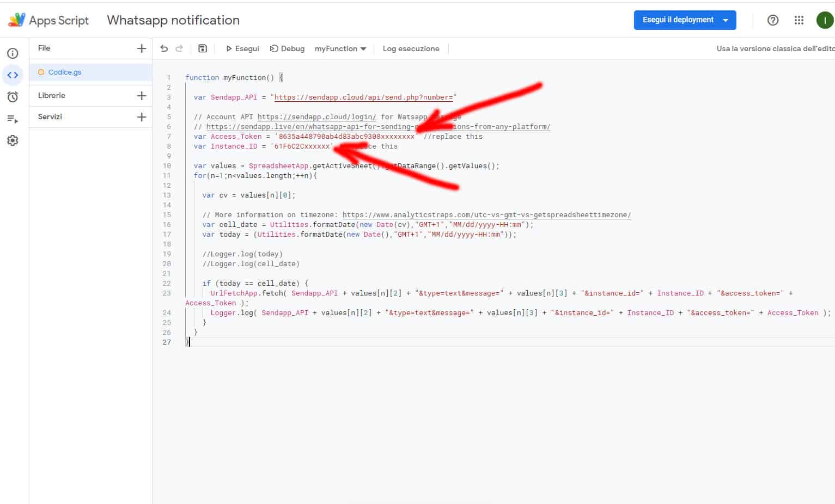
Task: Open Project Settings gear icon
Action: pos(13,140)
